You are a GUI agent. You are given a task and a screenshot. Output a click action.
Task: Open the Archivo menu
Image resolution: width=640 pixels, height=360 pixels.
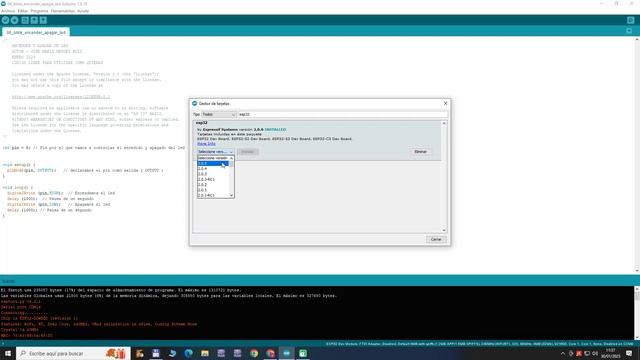click(8, 11)
